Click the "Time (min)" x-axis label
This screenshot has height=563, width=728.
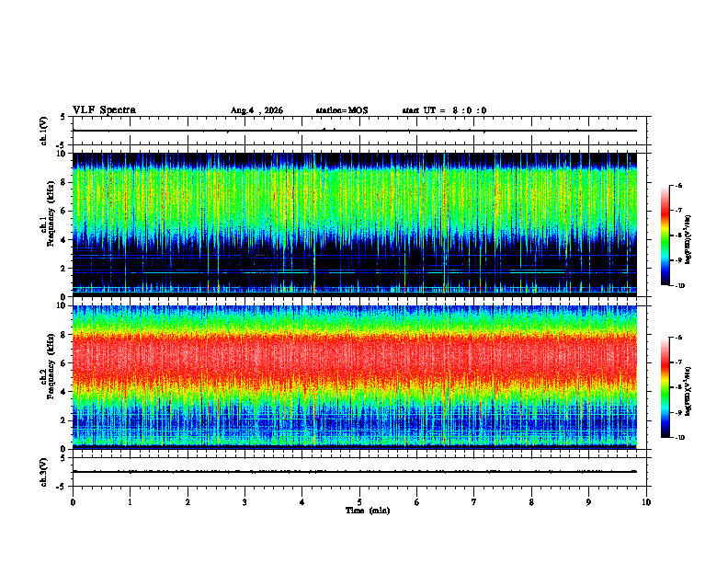tap(368, 511)
